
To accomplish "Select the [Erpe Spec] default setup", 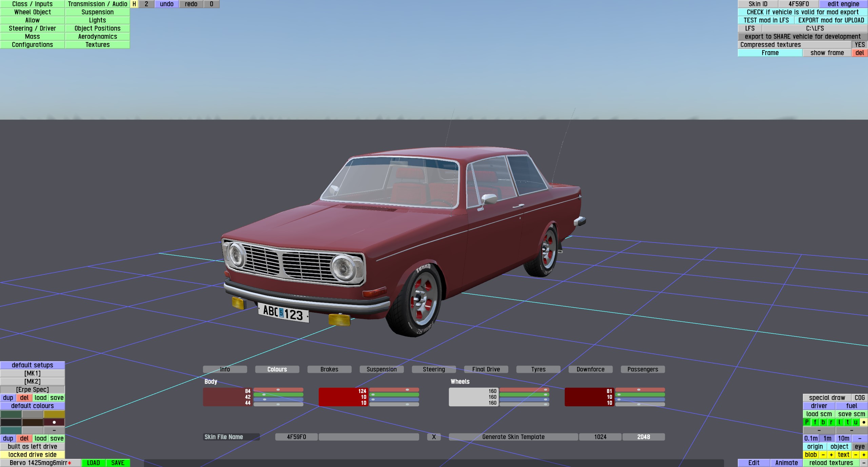I will click(x=33, y=390).
